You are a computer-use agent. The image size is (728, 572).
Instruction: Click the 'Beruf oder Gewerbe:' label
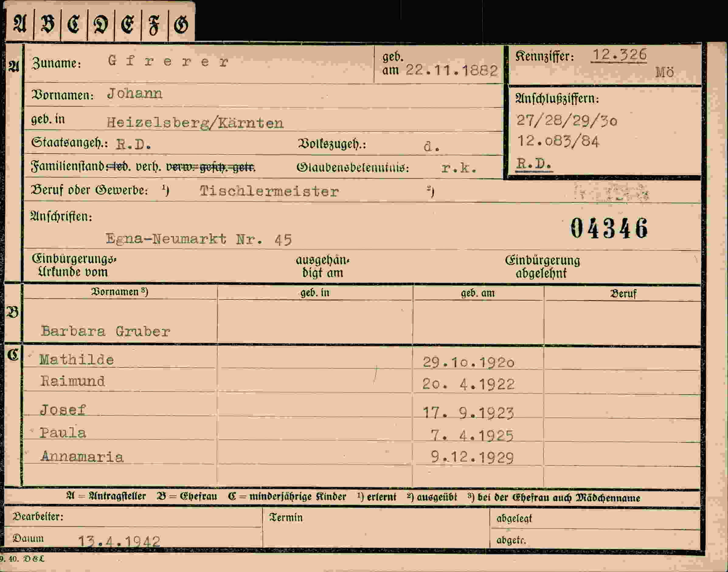[89, 190]
